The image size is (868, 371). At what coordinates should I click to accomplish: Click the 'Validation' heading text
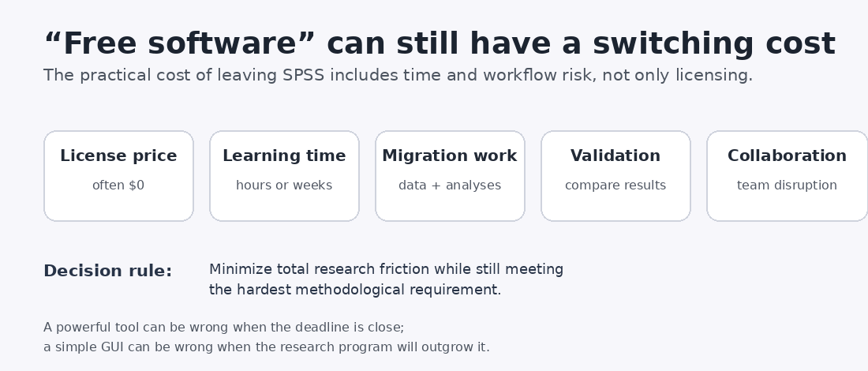(615, 156)
